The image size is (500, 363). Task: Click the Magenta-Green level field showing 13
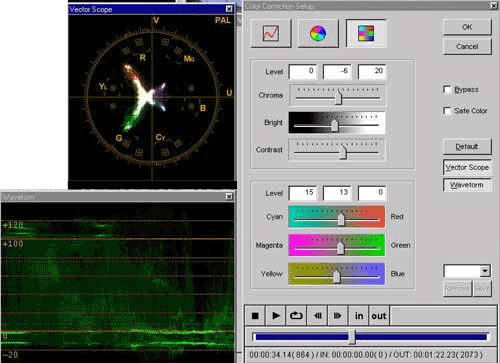click(337, 193)
